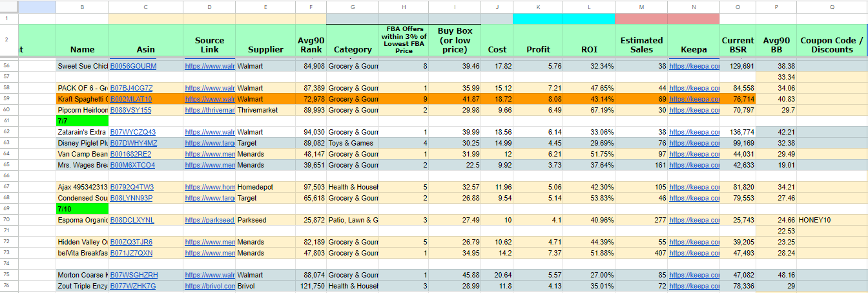Image resolution: width=868 pixels, height=293 pixels.
Task: Click the pink cell above Estimated Sales
Action: click(641, 19)
